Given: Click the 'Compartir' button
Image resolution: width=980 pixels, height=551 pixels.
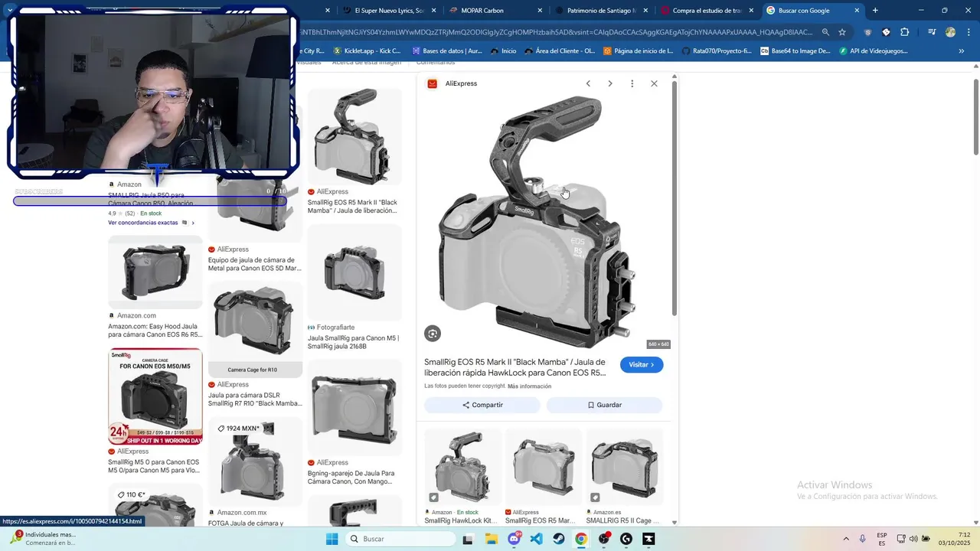Looking at the screenshot, I should click(x=482, y=405).
